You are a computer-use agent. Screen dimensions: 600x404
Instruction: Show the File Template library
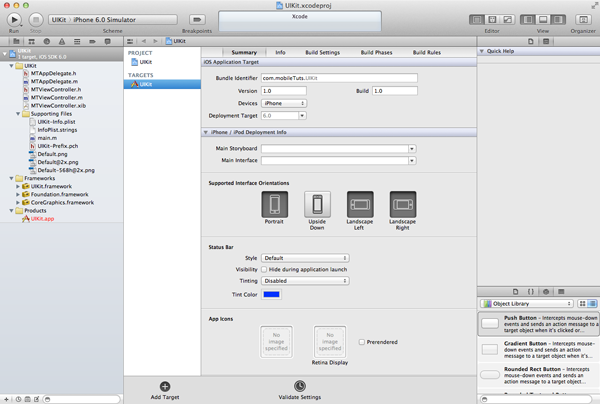coord(515,292)
